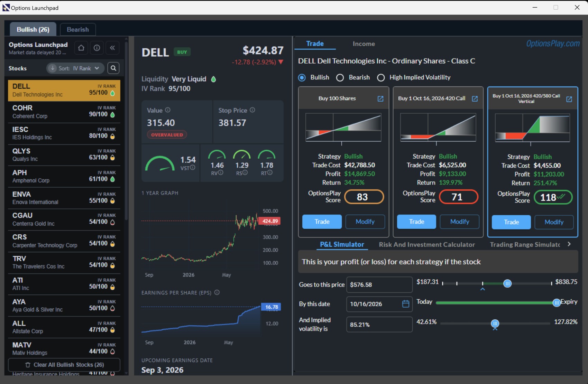The height and width of the screenshot is (384, 588).
Task: Select the ATI Inc row
Action: 64,284
